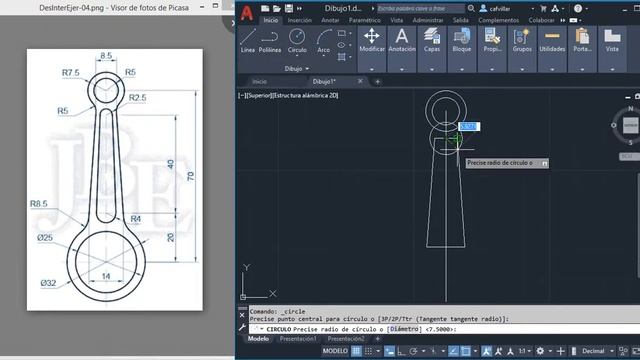This screenshot has height=360, width=640.
Task: Toggle annotation objects visibility
Action: (486, 351)
